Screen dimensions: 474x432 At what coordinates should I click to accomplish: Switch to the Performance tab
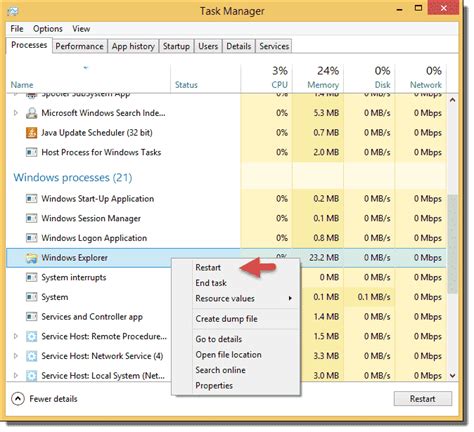point(80,46)
